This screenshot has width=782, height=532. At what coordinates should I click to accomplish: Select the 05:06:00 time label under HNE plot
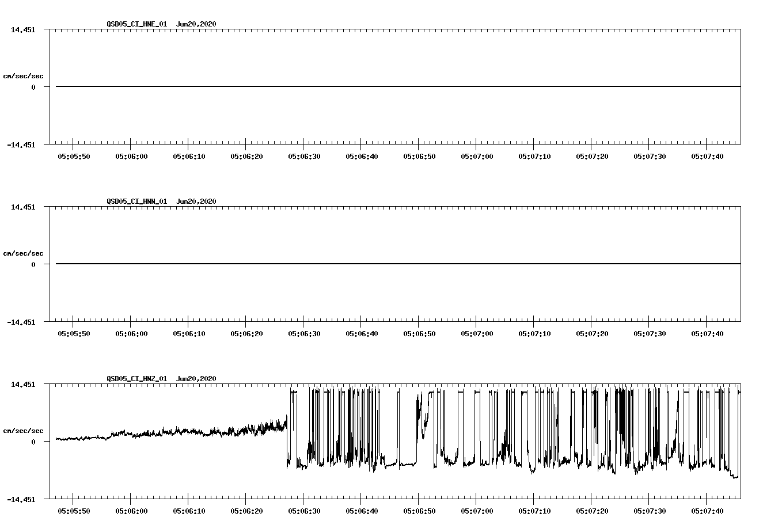(x=131, y=157)
